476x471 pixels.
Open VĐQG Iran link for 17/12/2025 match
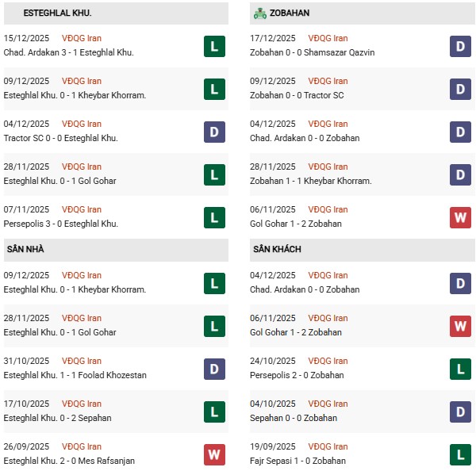coord(328,38)
